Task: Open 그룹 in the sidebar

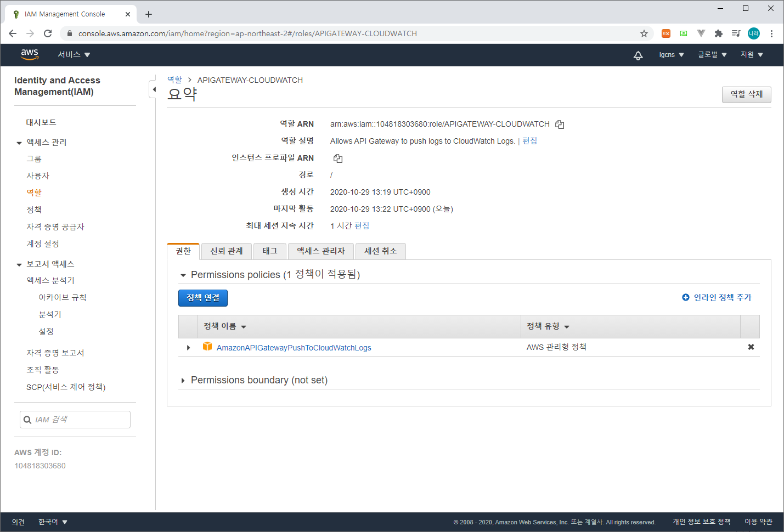Action: [34, 159]
